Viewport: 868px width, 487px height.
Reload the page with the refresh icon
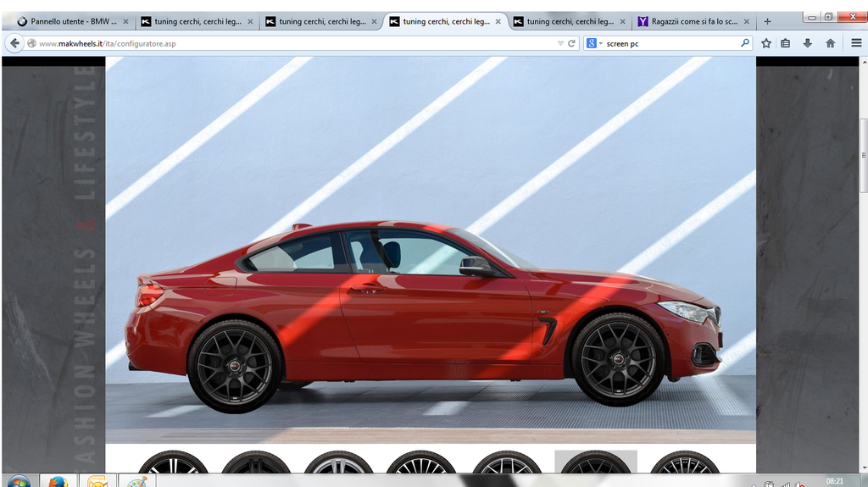[571, 43]
